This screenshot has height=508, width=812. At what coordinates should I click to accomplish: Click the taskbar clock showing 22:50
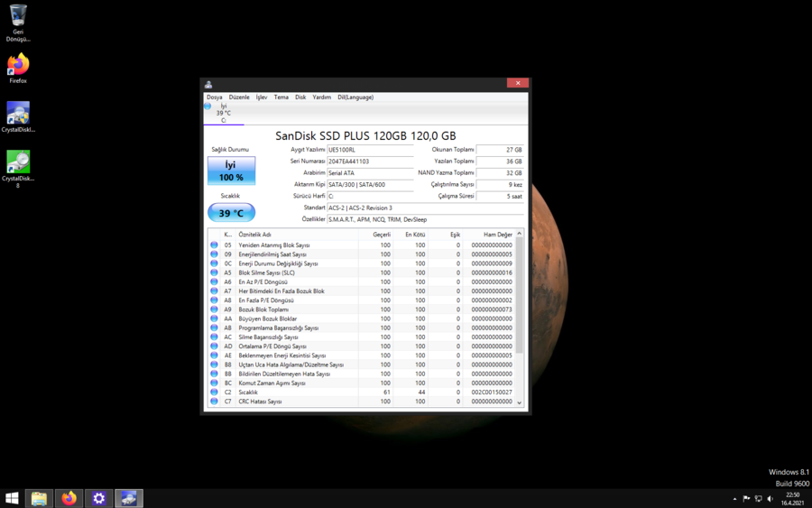tap(792, 499)
